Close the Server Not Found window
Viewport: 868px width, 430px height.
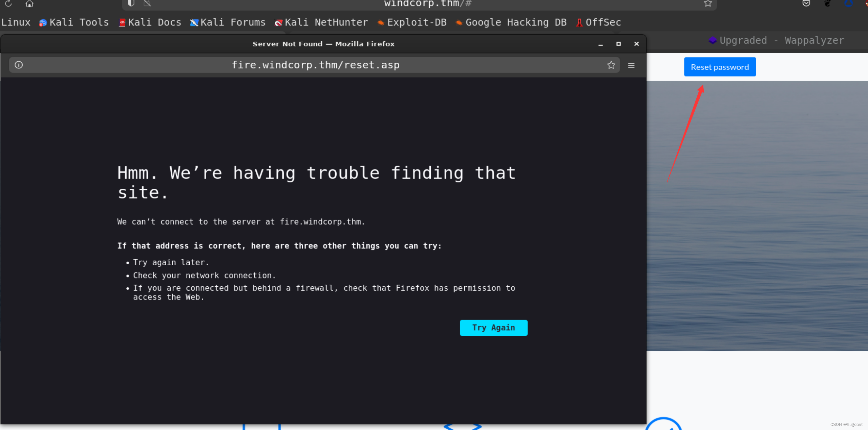636,44
